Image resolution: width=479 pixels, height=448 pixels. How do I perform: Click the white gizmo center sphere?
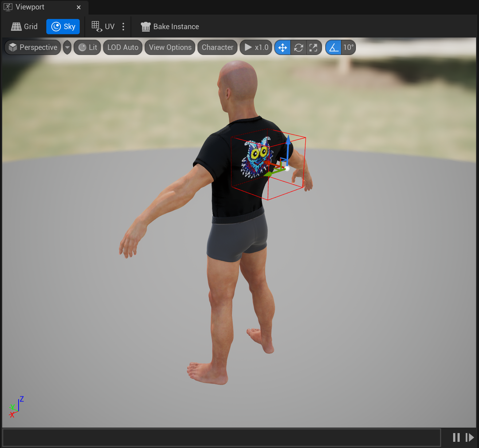coord(287,169)
